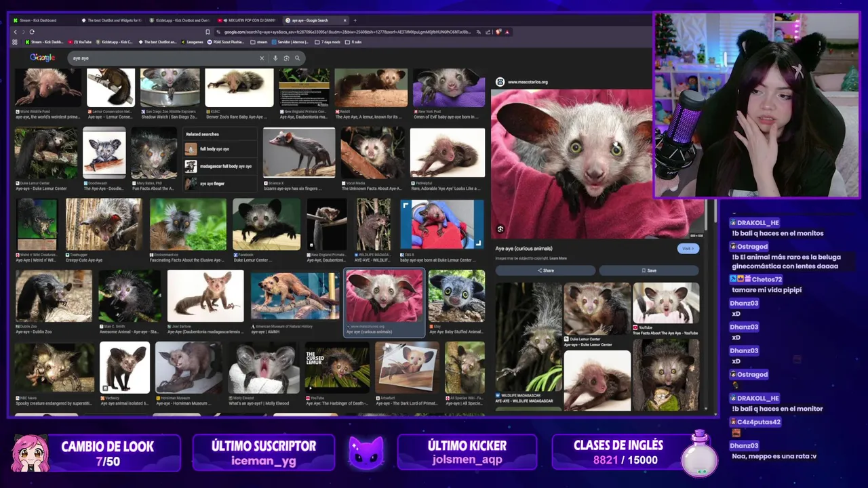Click the preview panel scrollbar

click(706, 215)
